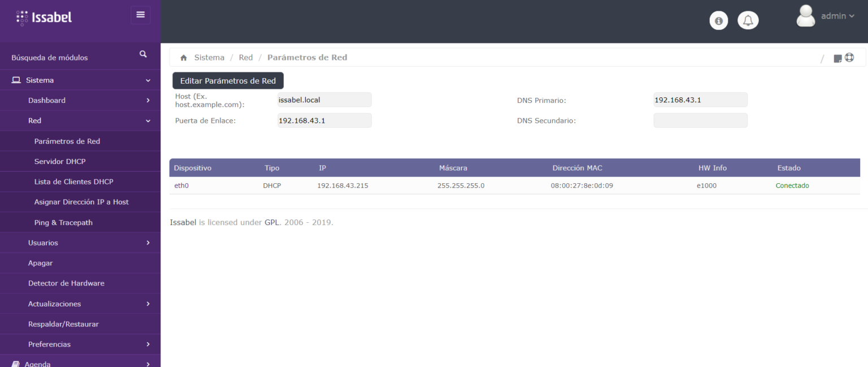Collapse the sidebar with the hamburger toggle
The height and width of the screenshot is (367, 868).
(140, 14)
